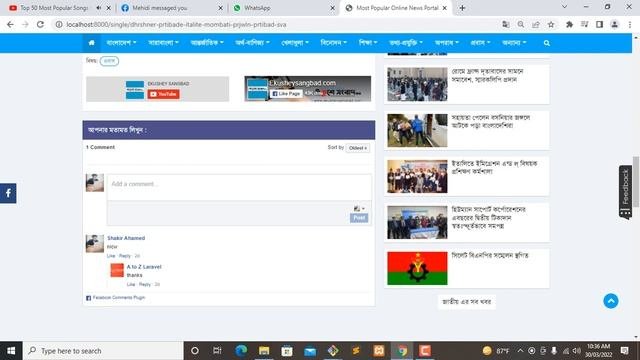Open the red-green flag news thumbnail

point(417,268)
